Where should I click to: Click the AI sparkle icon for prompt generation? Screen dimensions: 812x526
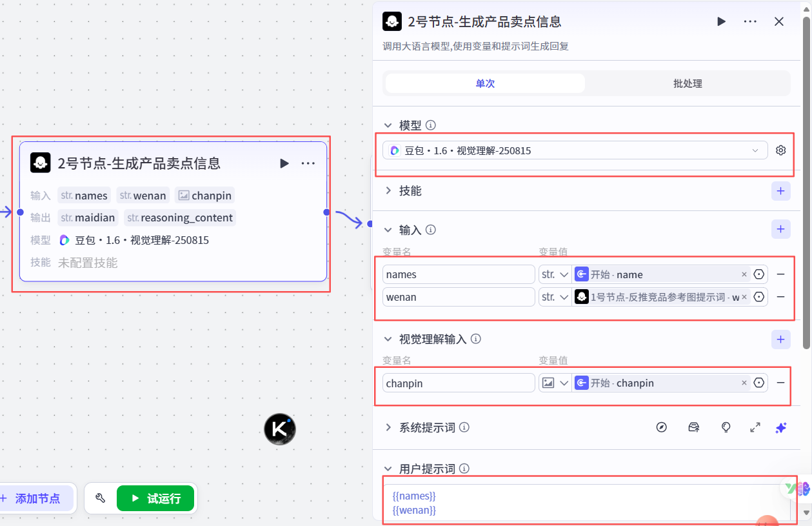(780, 427)
